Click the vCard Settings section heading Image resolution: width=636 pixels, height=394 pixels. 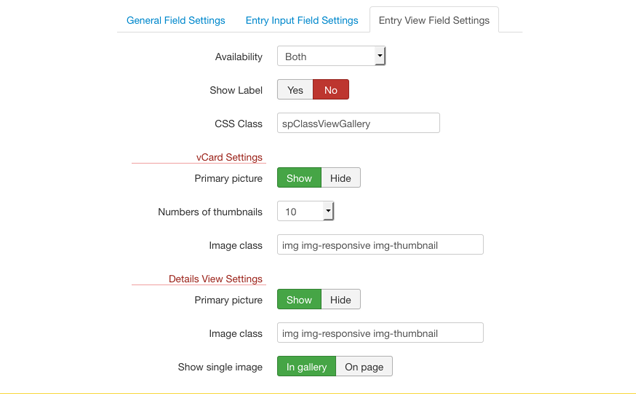tap(229, 157)
